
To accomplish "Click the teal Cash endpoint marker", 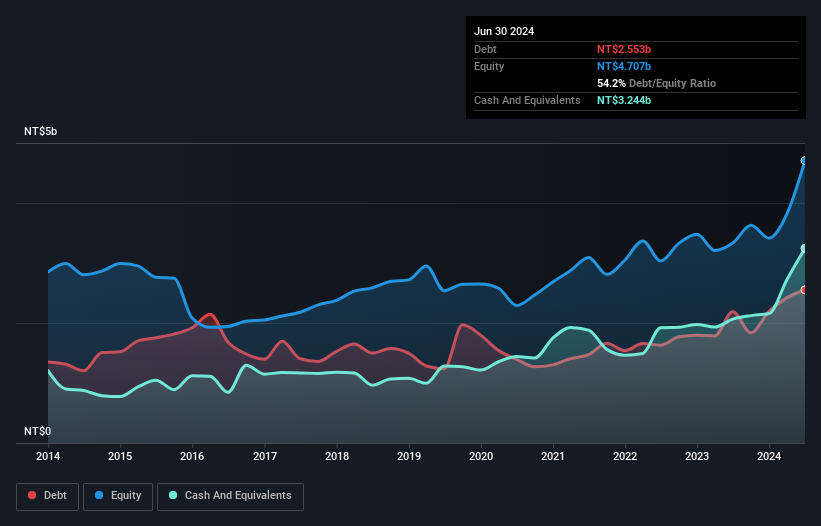I will [x=804, y=249].
